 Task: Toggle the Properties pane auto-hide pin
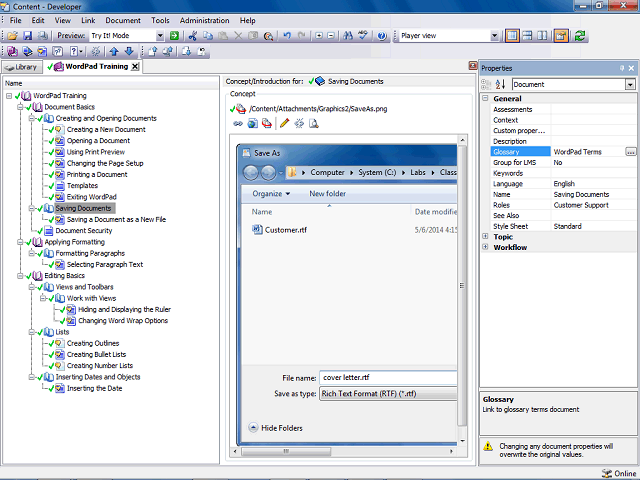(622, 68)
